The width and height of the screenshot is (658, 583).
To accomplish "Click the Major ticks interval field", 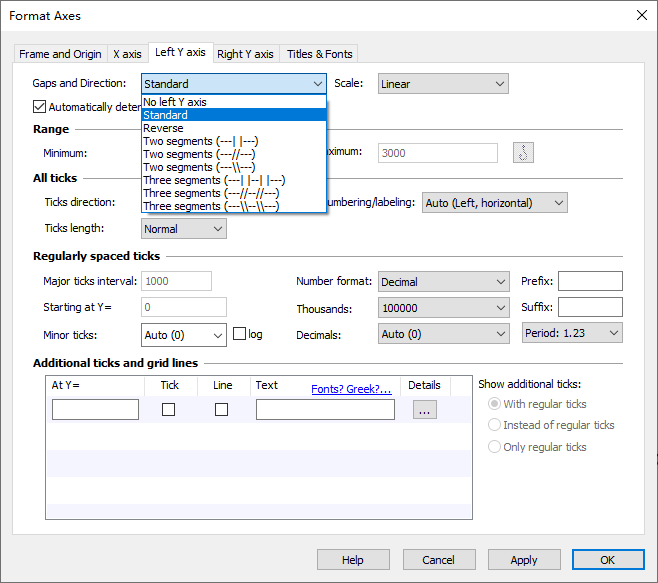I will pos(176,281).
